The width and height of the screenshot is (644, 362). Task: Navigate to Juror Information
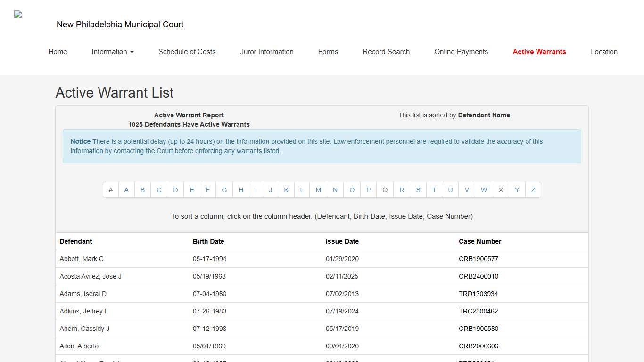coord(267,52)
